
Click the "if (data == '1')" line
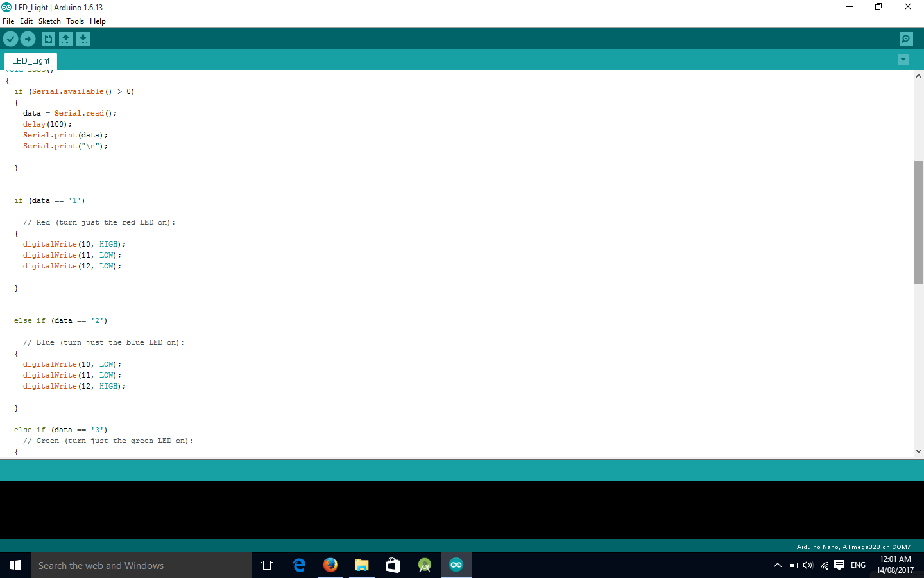pyautogui.click(x=49, y=200)
